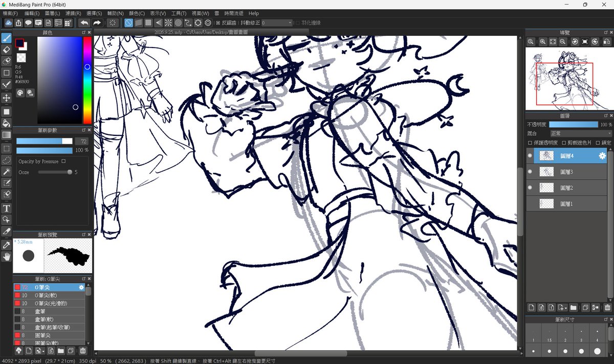Open the 混合 blend mode dropdown
Screen dimensions: 614x364
pos(580,133)
